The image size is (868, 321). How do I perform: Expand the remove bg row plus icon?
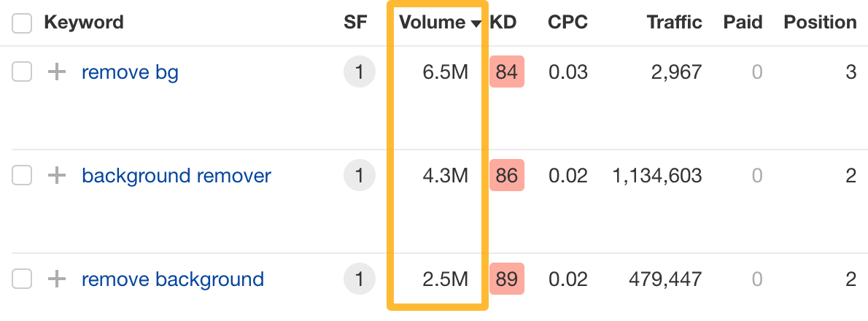[56, 72]
